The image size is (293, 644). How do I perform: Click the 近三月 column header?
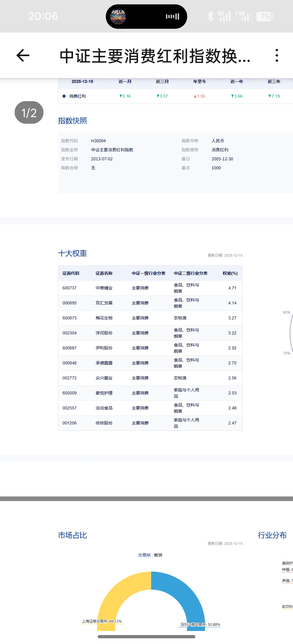162,81
